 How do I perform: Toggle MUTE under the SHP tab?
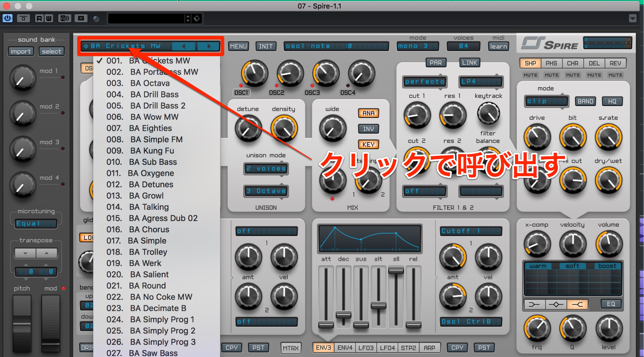click(530, 75)
